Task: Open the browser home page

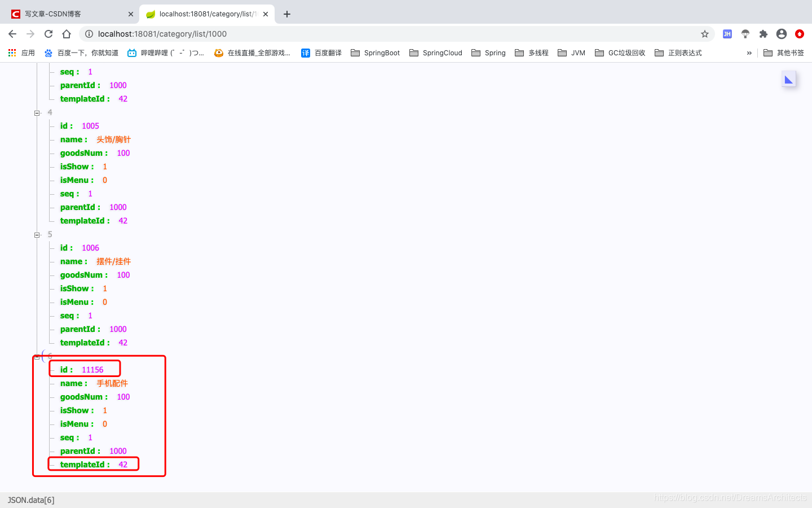Action: (67, 34)
